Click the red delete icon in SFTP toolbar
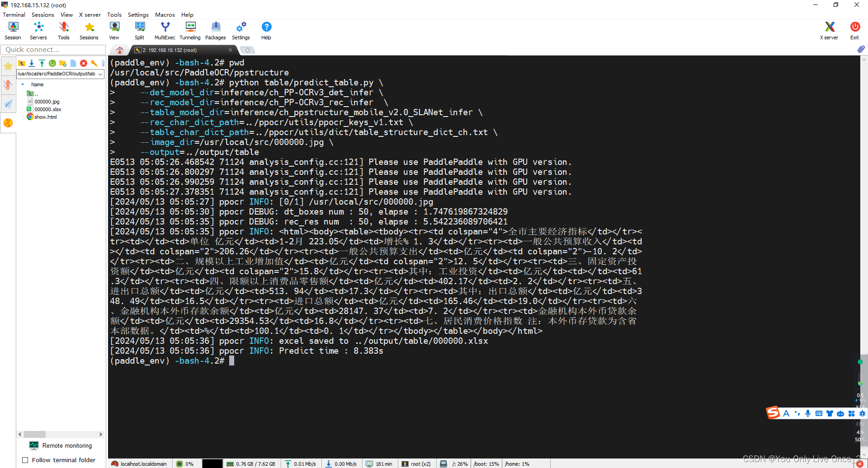868x468 pixels. coord(84,63)
